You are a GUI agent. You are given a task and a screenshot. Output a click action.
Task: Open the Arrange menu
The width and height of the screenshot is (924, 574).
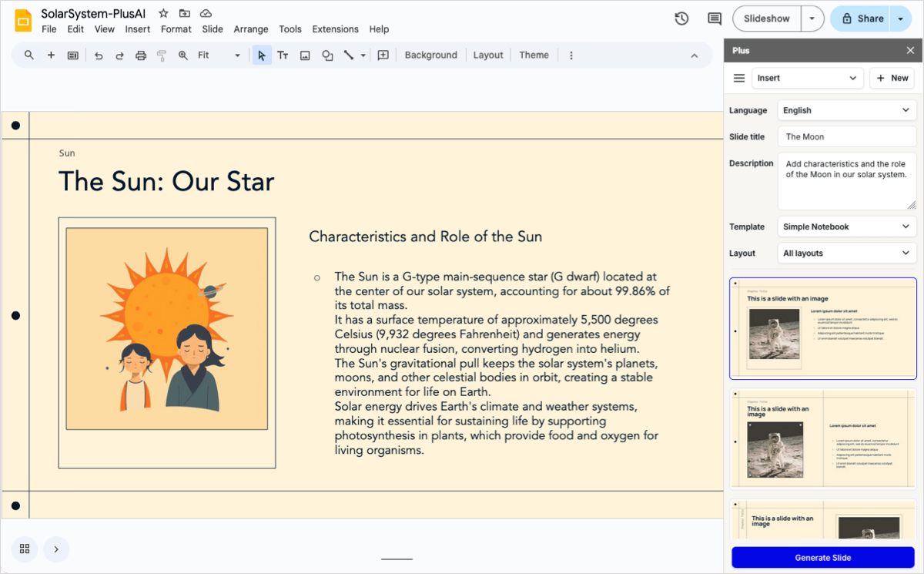click(x=251, y=29)
